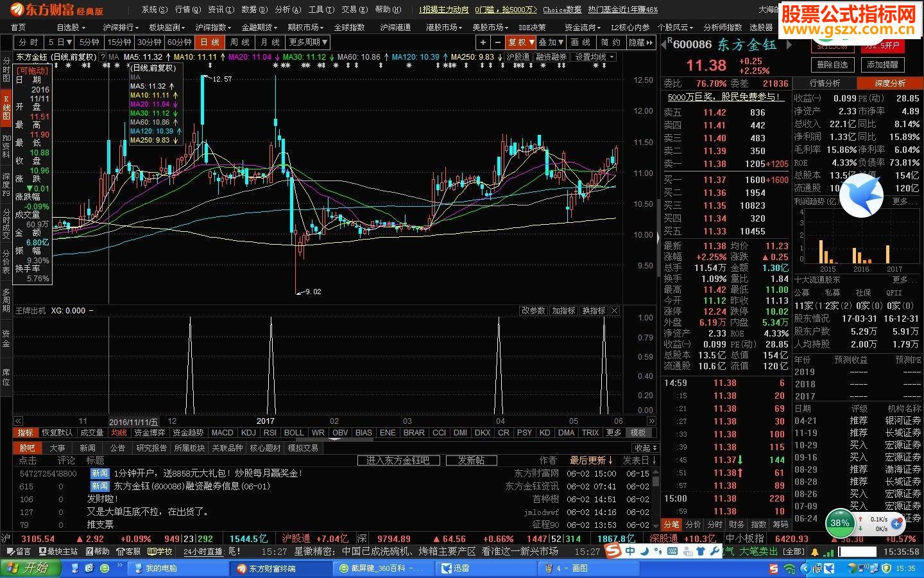Screen dimensions: 924x578
Task: Switch to 分时 chart period
Action: pos(28,42)
